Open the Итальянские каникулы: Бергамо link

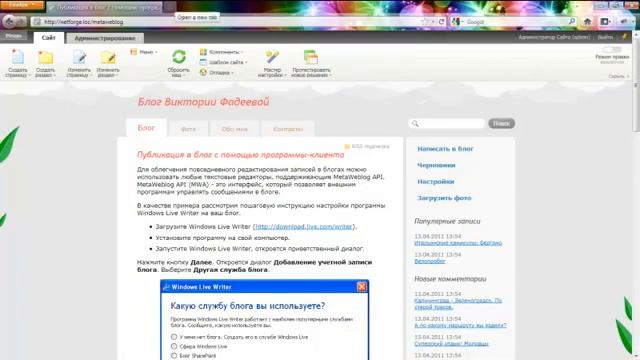(x=458, y=243)
